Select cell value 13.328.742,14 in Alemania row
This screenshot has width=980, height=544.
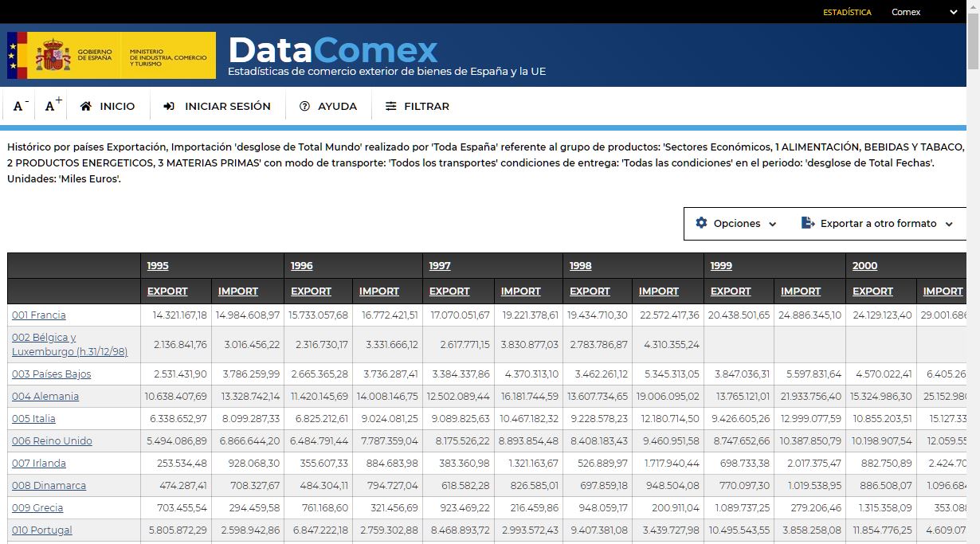coord(248,397)
